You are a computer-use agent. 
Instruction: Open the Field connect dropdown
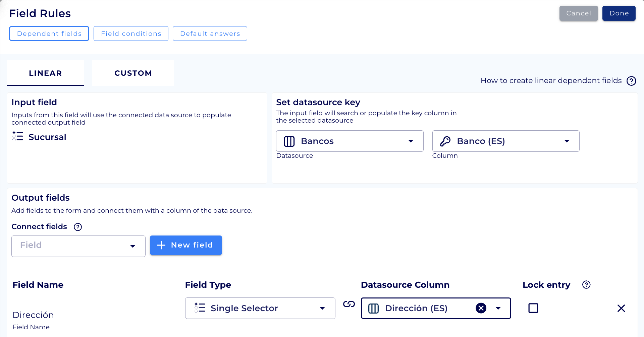point(132,246)
